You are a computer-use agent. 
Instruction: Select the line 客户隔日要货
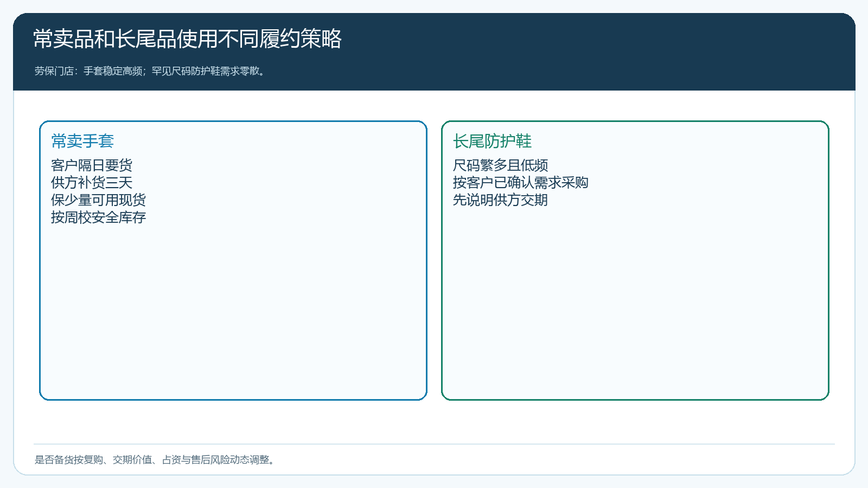[92, 165]
